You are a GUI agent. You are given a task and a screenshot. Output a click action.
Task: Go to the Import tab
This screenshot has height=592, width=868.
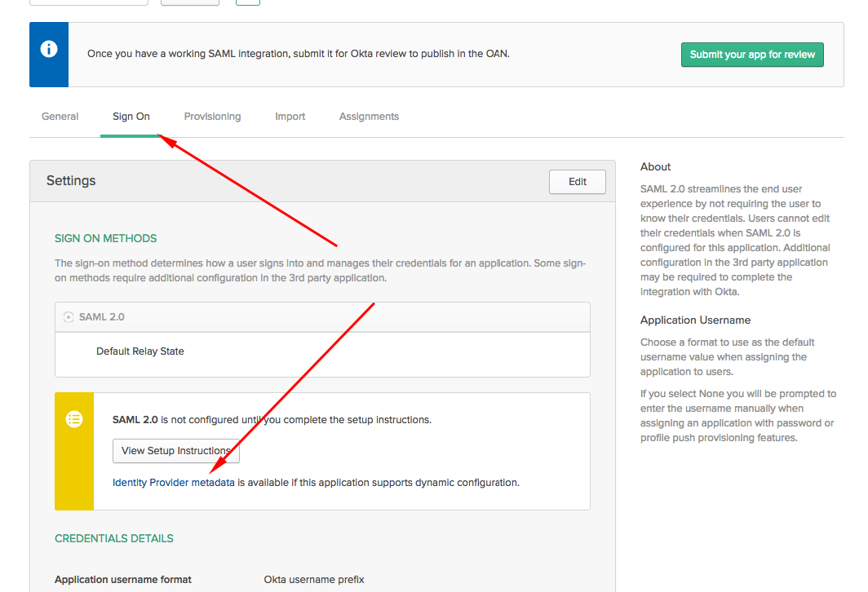point(290,116)
